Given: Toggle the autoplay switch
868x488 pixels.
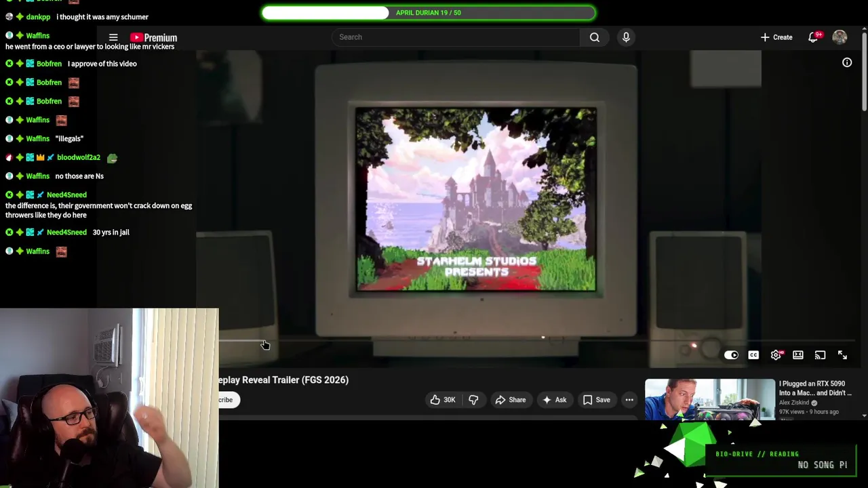Looking at the screenshot, I should pos(731,355).
